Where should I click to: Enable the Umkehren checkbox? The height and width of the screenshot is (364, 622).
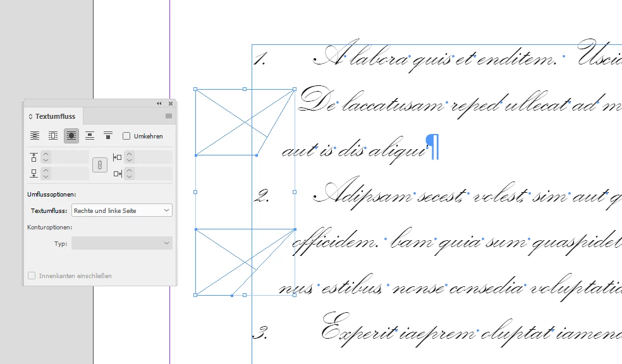126,136
